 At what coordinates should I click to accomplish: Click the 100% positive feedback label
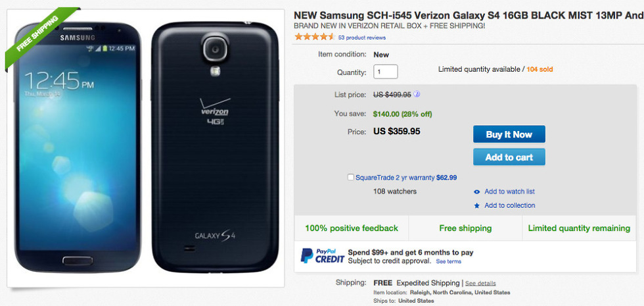pos(352,228)
